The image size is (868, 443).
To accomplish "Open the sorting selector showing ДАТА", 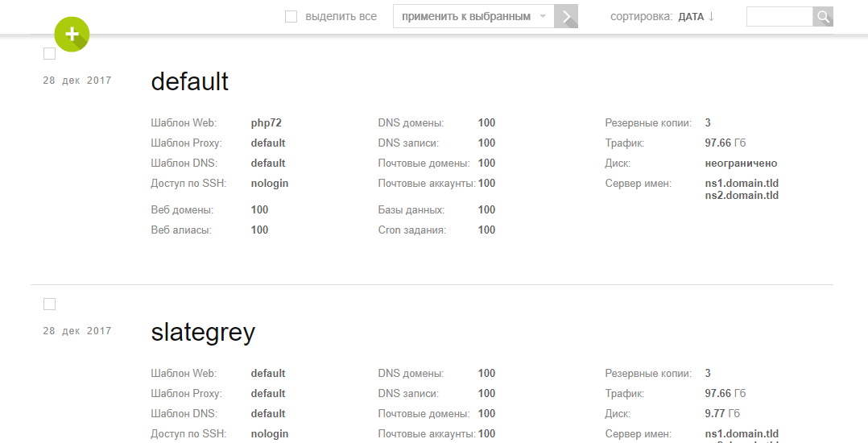I will 696,17.
